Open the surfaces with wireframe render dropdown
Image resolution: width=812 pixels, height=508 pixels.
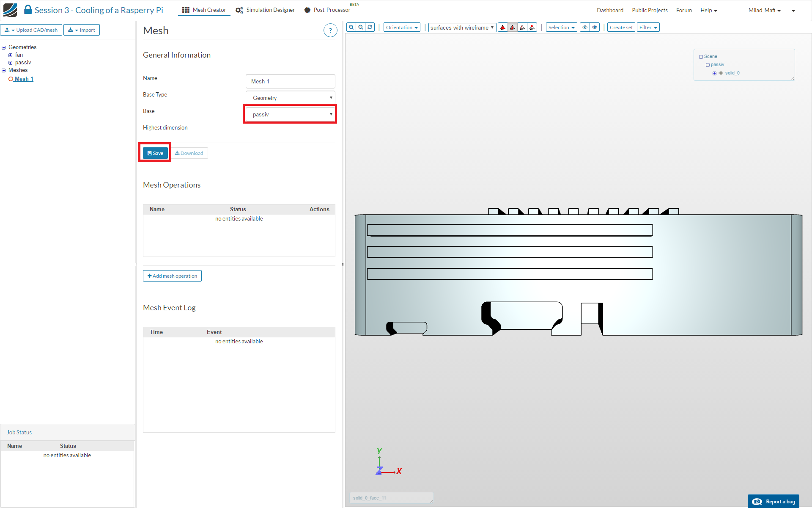(x=462, y=28)
